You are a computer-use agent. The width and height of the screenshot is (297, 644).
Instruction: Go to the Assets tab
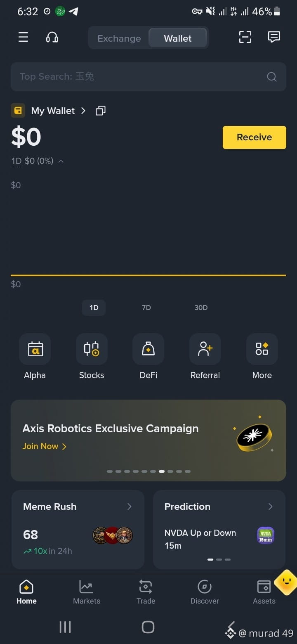point(264,592)
